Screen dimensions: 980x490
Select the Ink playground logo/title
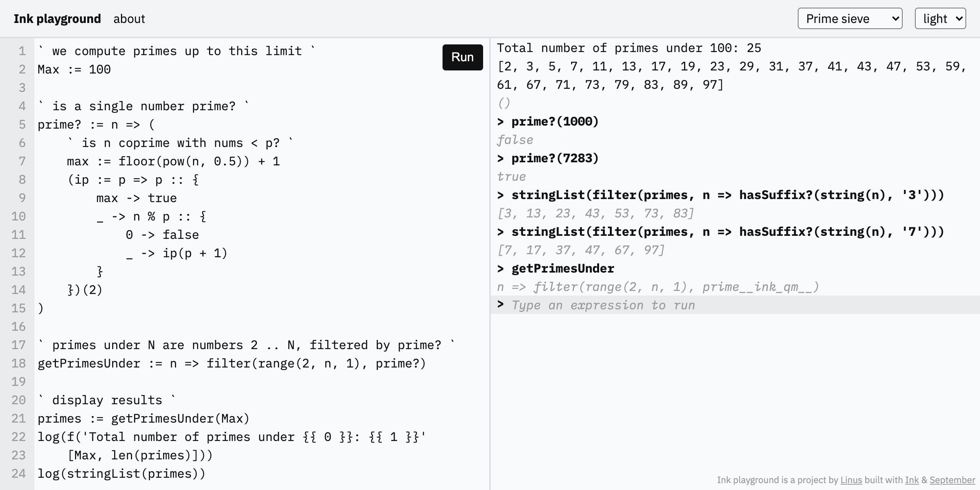59,18
